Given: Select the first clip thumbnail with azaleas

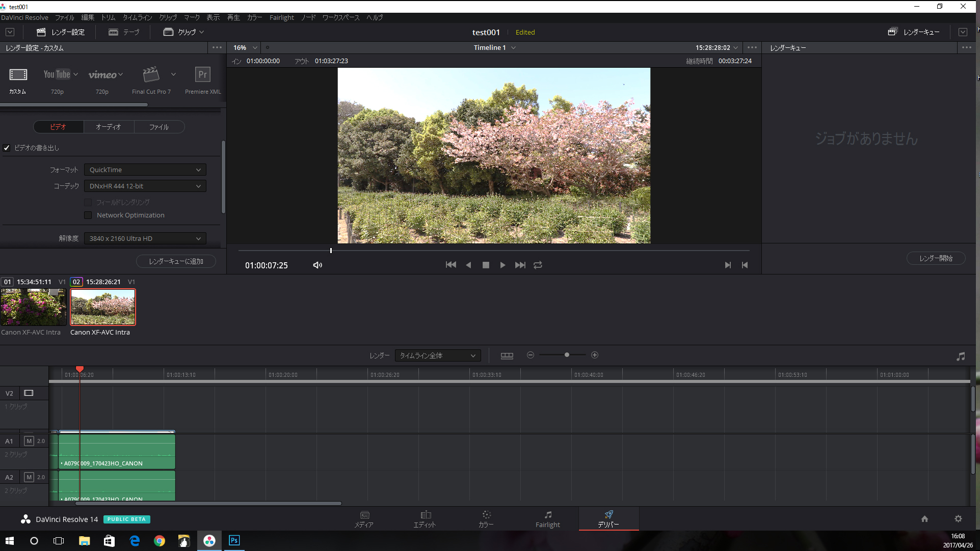Looking at the screenshot, I should point(33,307).
